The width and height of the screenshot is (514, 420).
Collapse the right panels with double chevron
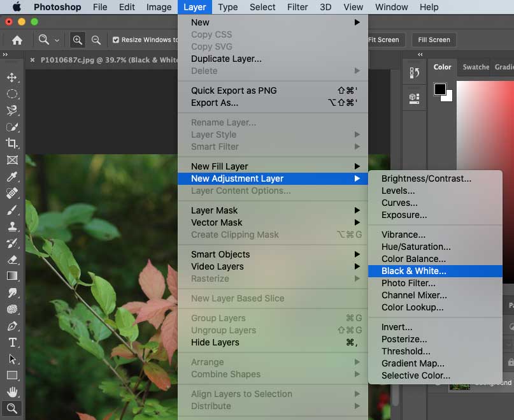pyautogui.click(x=420, y=54)
